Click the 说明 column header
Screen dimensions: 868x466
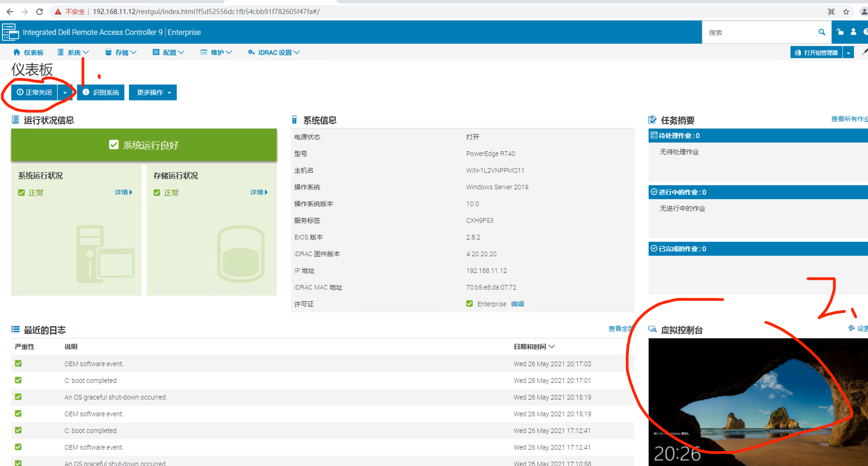click(71, 347)
